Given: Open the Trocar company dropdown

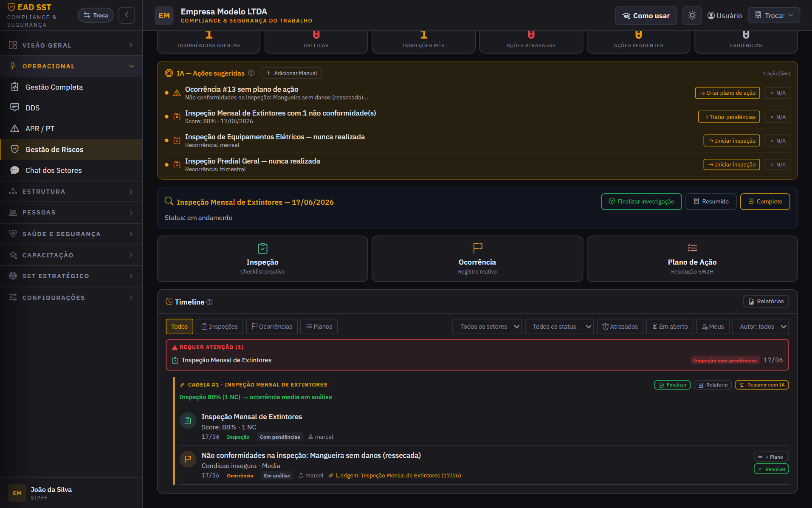Looking at the screenshot, I should click(774, 15).
